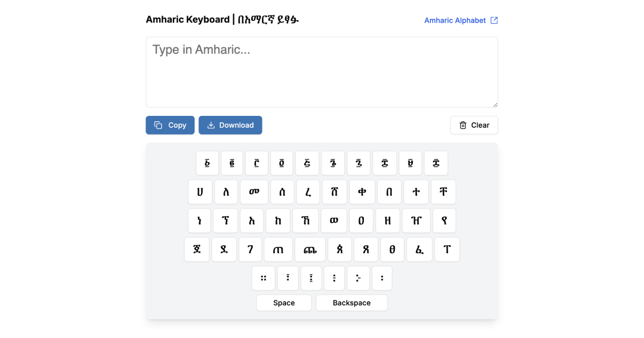Copy the typed Amharic text

pyautogui.click(x=170, y=125)
